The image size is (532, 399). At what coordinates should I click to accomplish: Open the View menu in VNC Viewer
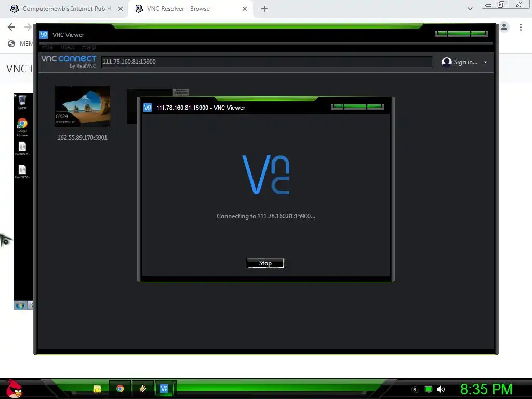click(68, 47)
